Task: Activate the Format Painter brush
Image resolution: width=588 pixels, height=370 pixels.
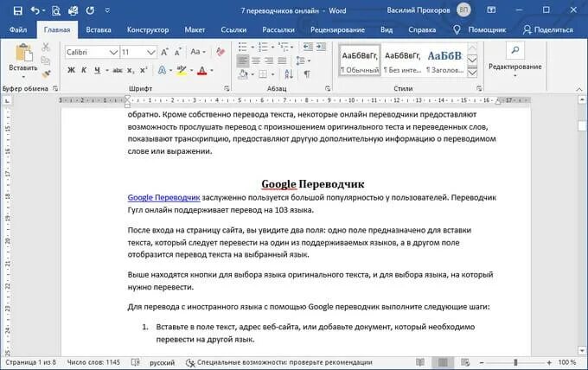Action: (46, 73)
